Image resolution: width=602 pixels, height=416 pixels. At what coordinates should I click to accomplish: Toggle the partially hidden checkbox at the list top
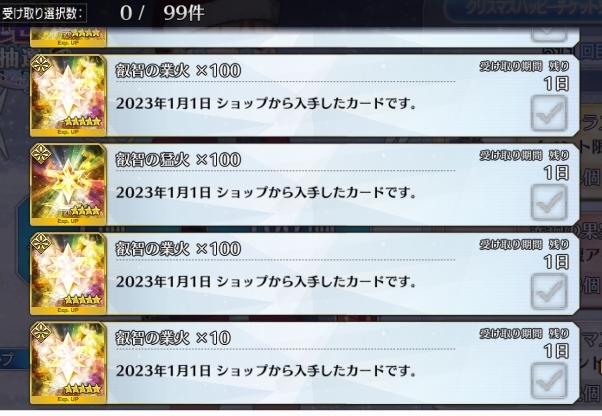pyautogui.click(x=549, y=35)
